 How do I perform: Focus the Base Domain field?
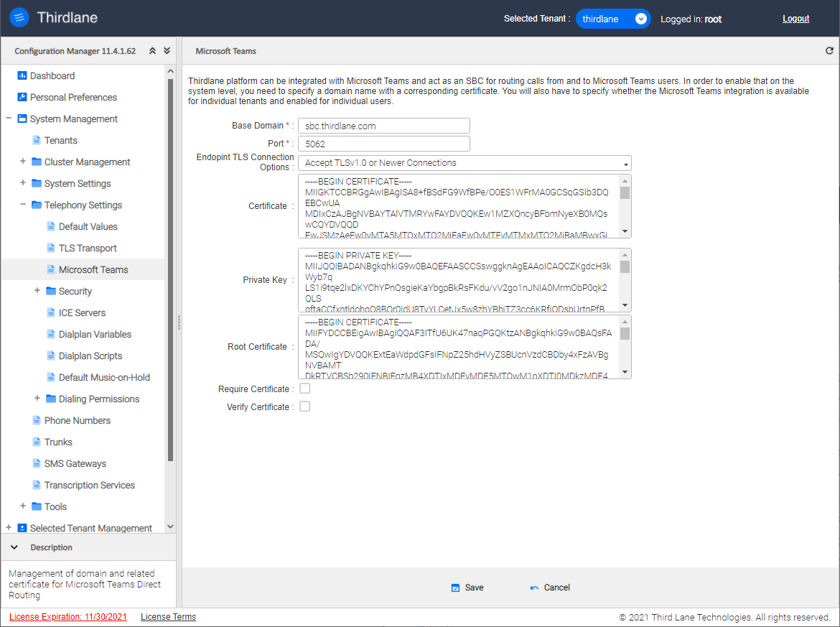384,126
